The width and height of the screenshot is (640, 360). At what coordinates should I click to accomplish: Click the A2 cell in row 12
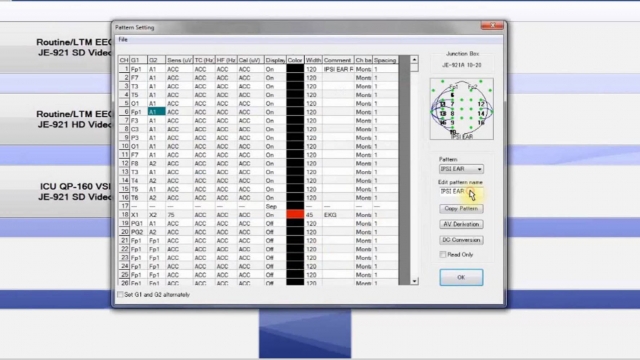click(x=156, y=163)
